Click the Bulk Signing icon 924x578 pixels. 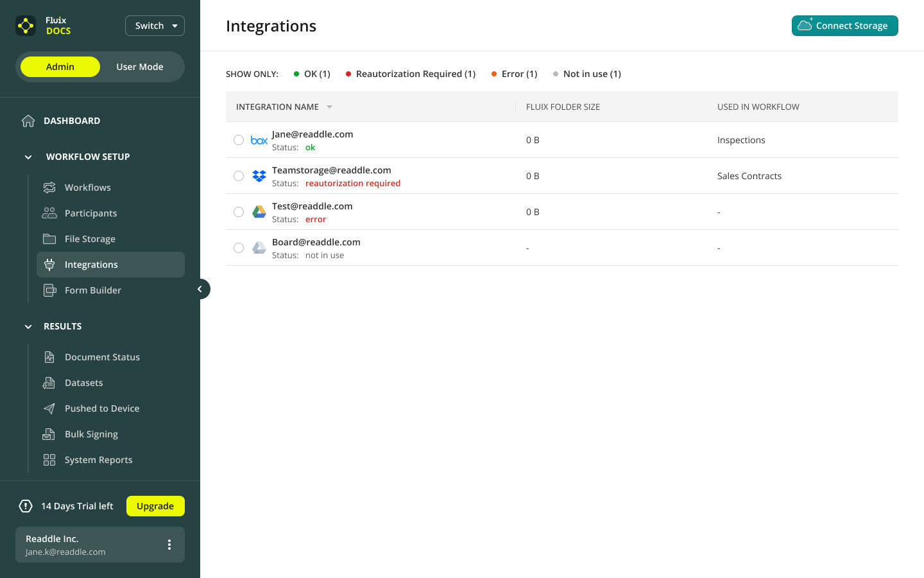pos(49,434)
